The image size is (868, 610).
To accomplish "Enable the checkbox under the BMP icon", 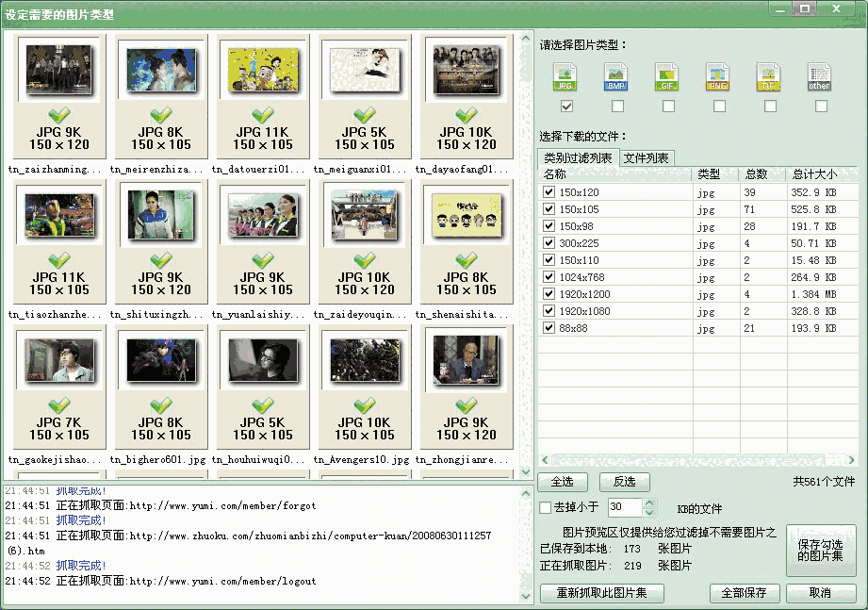I will (616, 107).
